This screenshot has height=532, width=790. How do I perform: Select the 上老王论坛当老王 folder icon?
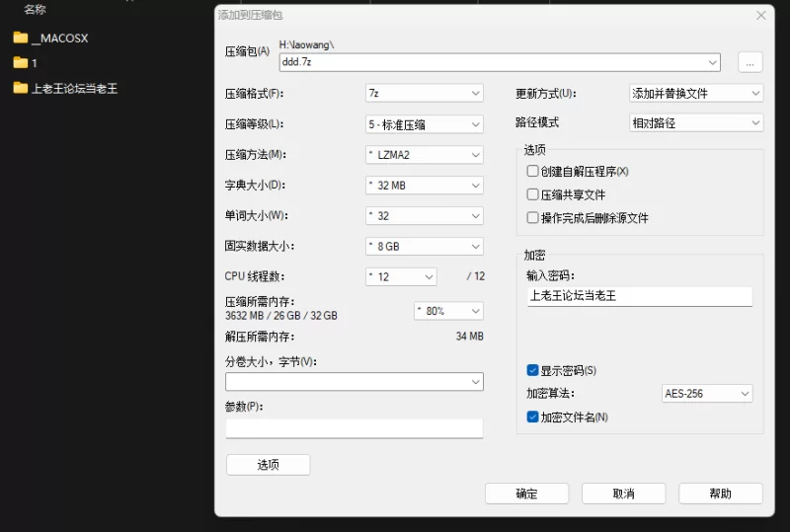20,89
